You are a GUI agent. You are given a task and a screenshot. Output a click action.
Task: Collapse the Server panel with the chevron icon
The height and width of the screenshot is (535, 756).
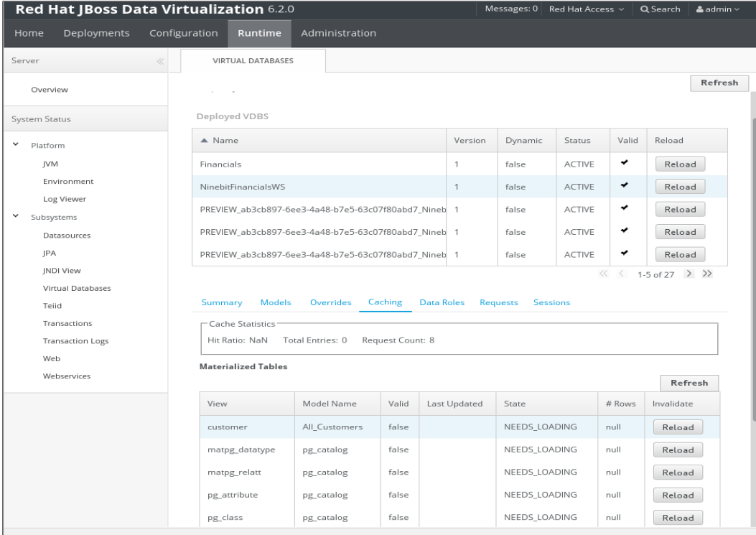[x=159, y=61]
